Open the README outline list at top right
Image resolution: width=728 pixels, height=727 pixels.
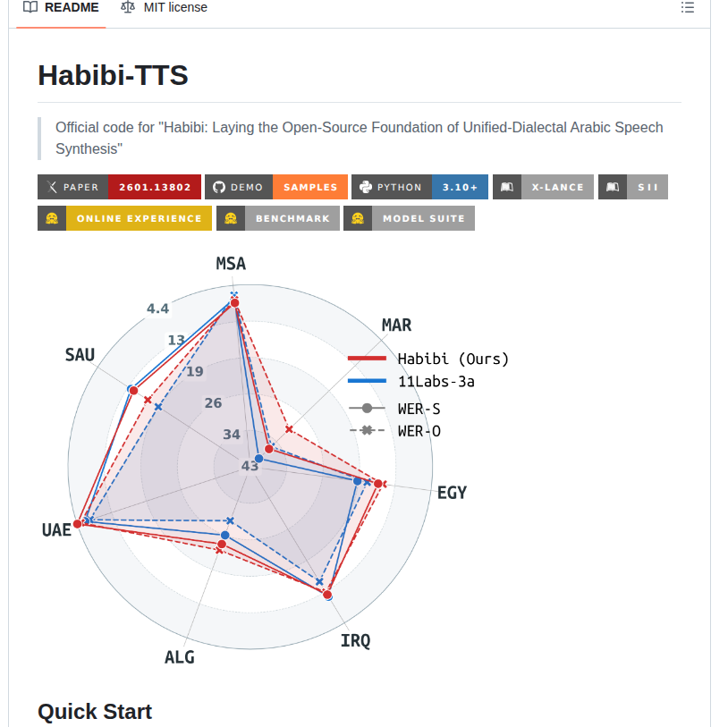687,7
